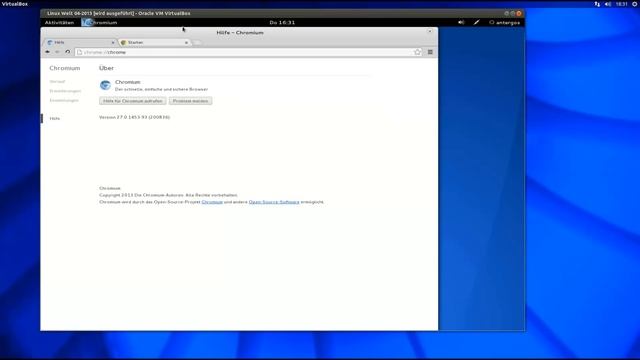This screenshot has width=640, height=360.
Task: Click the Starten tab favicon
Action: coord(123,42)
